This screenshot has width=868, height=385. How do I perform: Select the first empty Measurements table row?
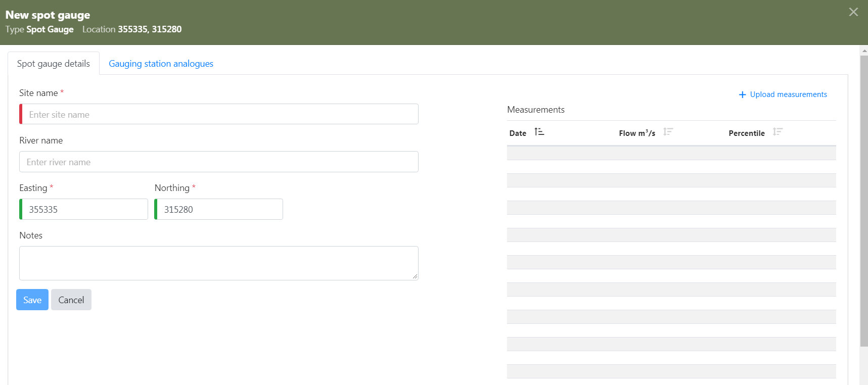point(671,153)
